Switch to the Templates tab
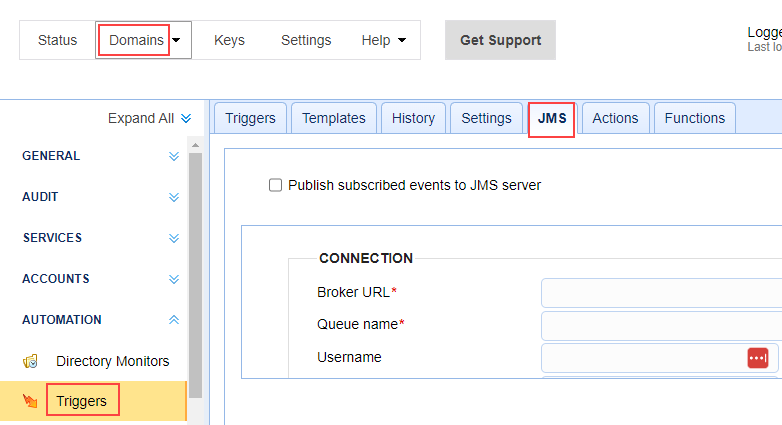 tap(333, 118)
